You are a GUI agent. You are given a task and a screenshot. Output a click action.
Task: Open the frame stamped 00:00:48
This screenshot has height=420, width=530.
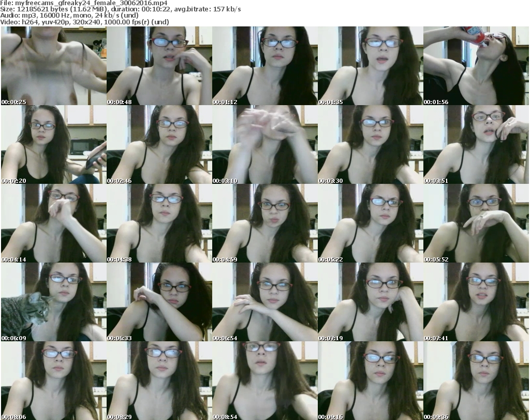pyautogui.click(x=159, y=66)
